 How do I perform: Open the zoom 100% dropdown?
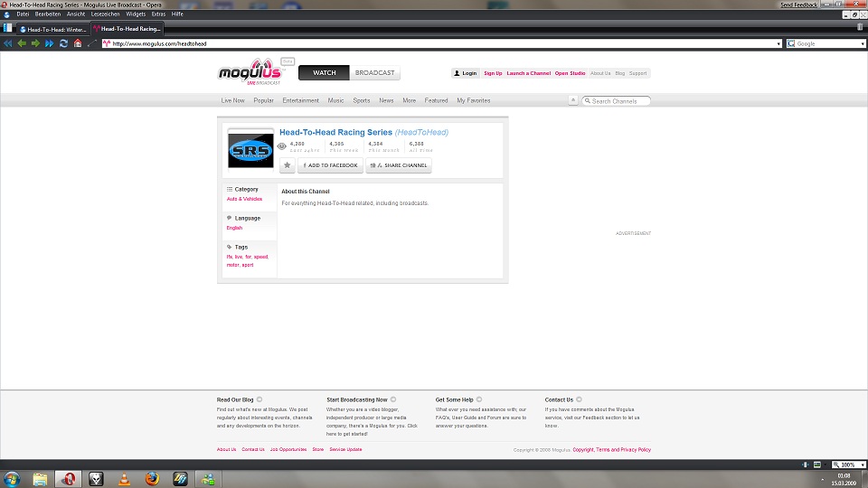pyautogui.click(x=863, y=465)
